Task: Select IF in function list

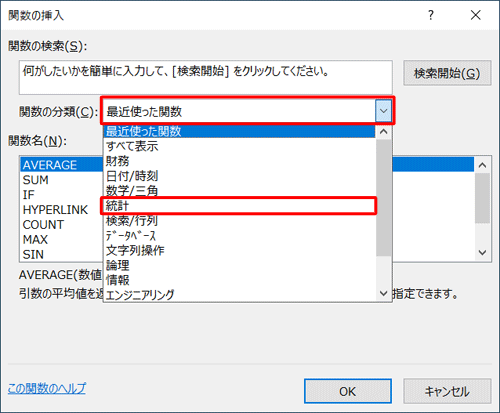Action: 62,195
